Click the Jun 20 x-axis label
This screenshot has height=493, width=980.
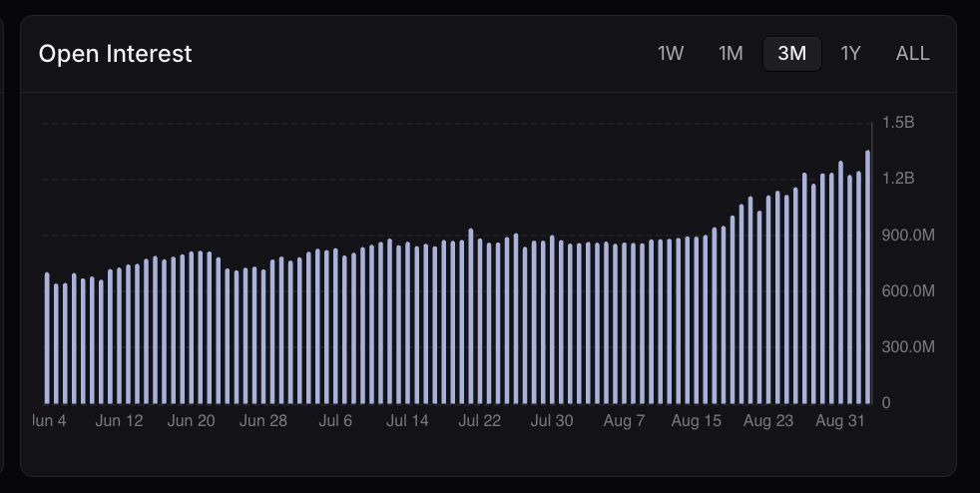(x=192, y=421)
